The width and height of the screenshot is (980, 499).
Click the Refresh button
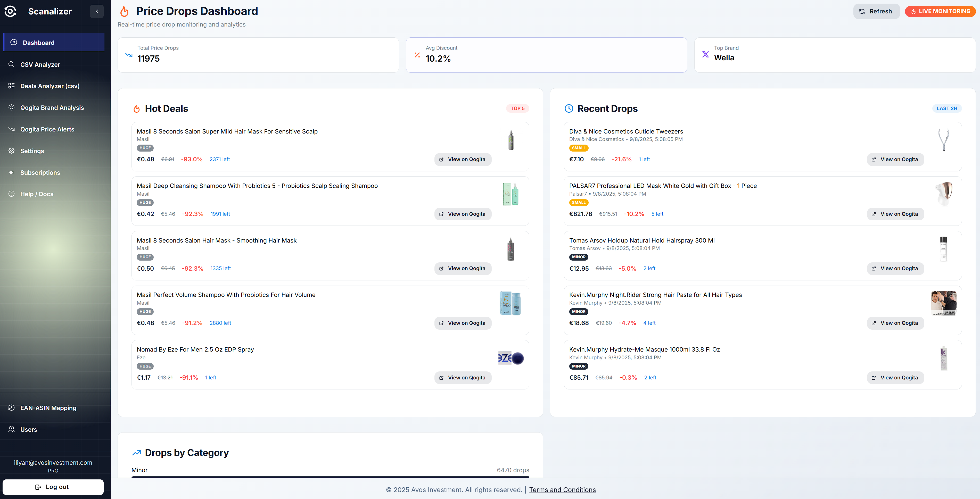coord(876,11)
